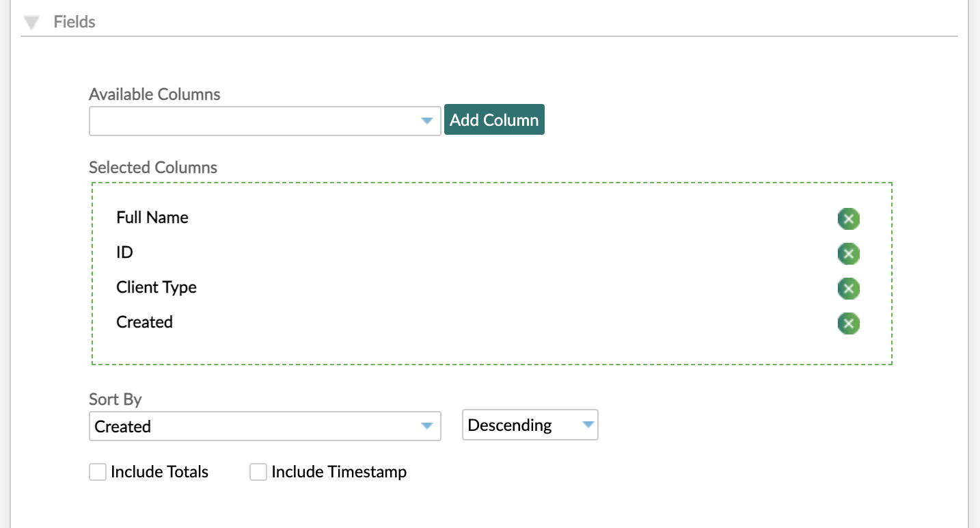Viewport: 980px width, 528px height.
Task: Enable the Include Totals checkbox
Action: click(97, 471)
